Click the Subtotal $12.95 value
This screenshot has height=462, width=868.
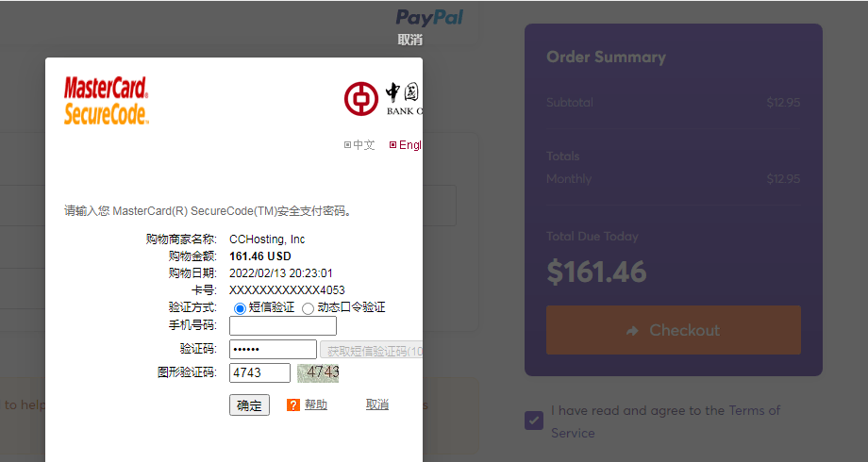pos(783,103)
